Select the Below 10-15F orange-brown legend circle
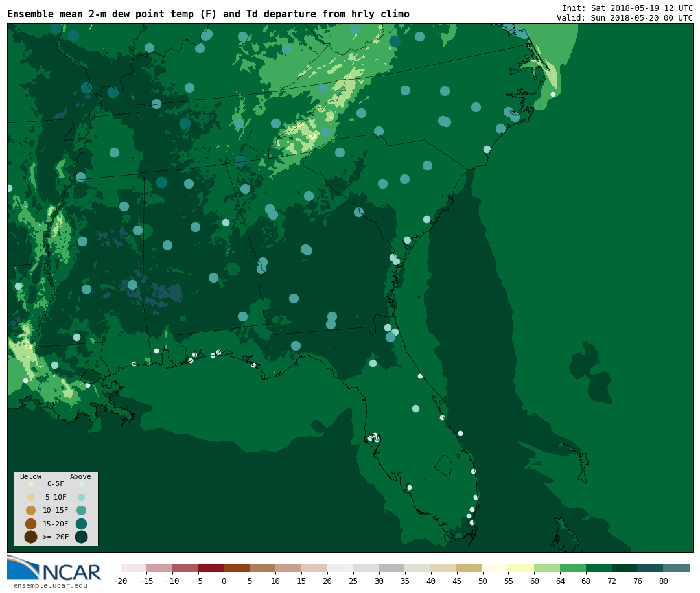This screenshot has height=593, width=700. coord(31,511)
